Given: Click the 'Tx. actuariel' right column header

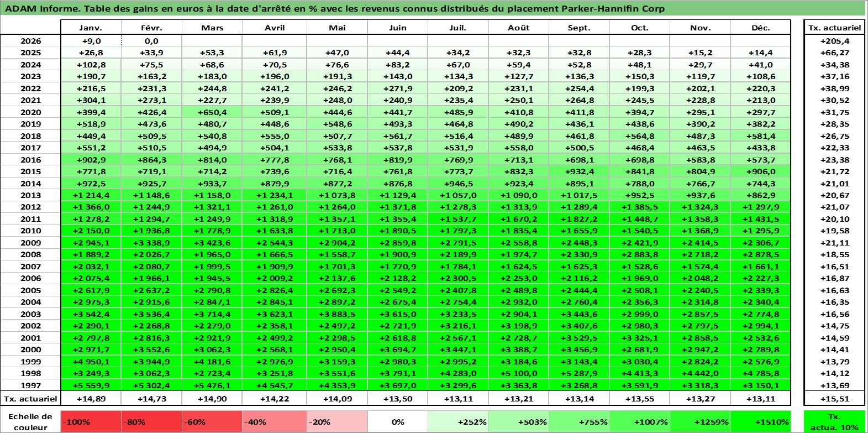Looking at the screenshot, I should (834, 28).
